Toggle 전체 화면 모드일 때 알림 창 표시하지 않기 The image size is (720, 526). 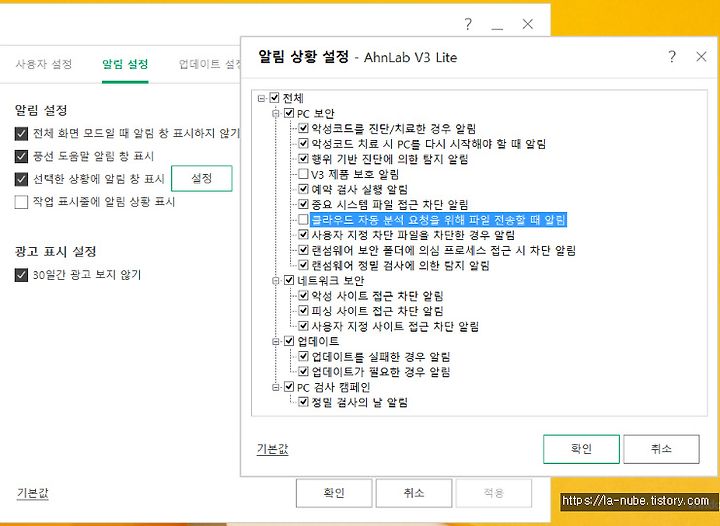point(21,134)
